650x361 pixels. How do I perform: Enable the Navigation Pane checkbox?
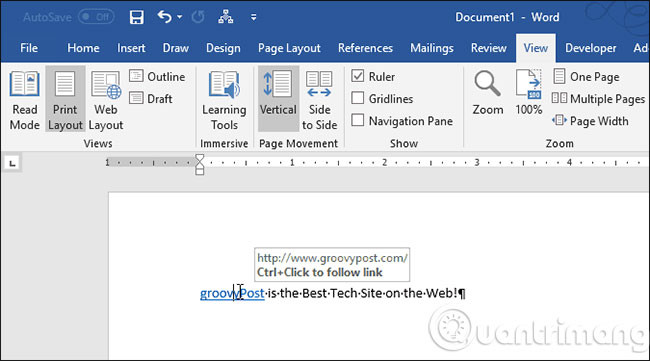pos(358,120)
